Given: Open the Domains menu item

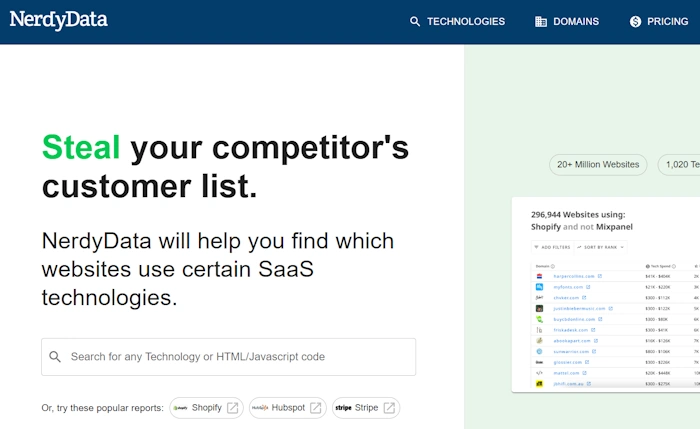Looking at the screenshot, I should 576,21.
